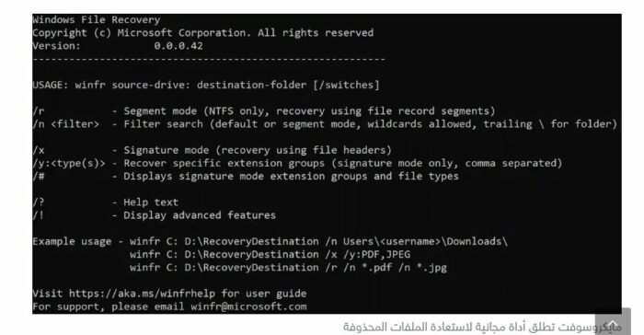Viewport: 644px width, 335px height.
Task: Click the /r Segment mode switch line
Action: [x=264, y=111]
